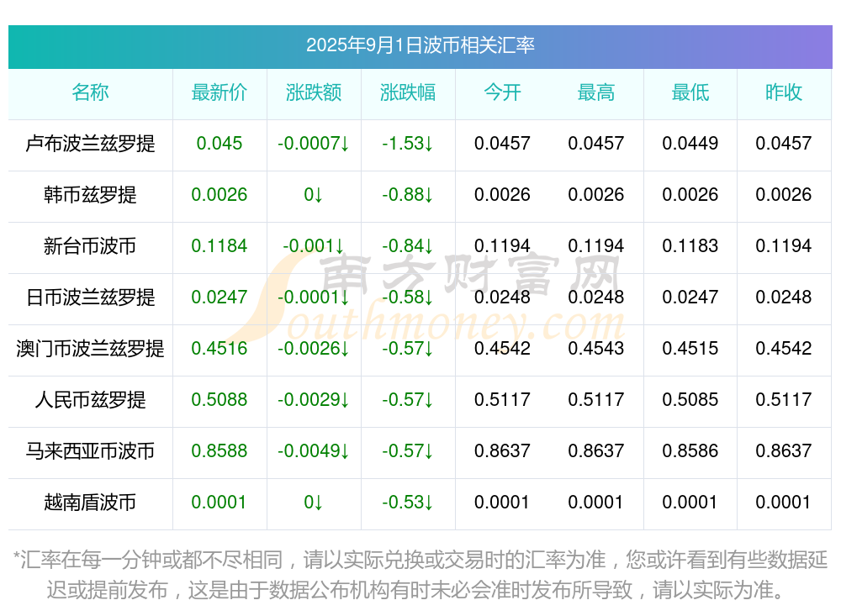841x616 pixels.
Task: Click the lowest value 0.5085
Action: click(690, 400)
